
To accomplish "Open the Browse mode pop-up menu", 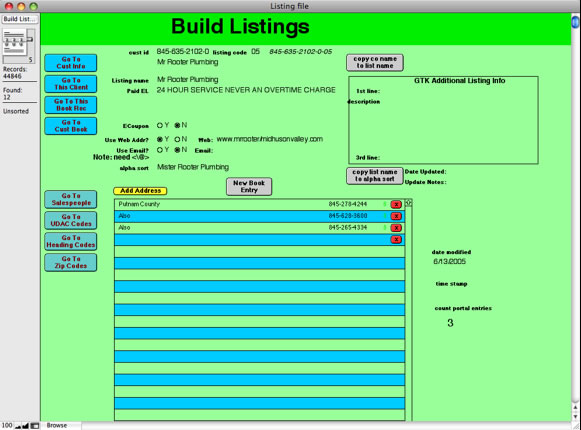I will point(61,426).
